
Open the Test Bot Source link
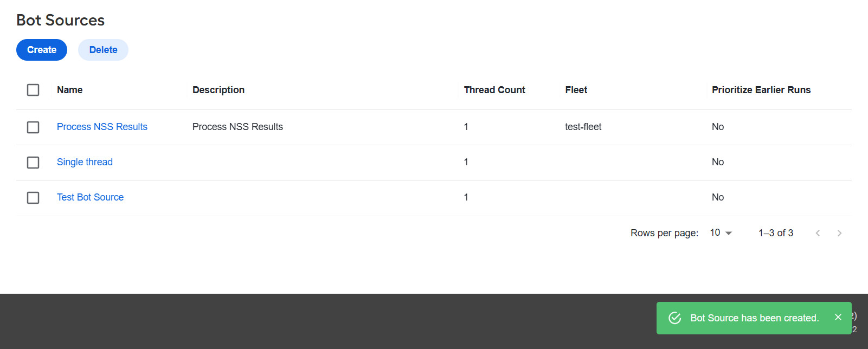pyautogui.click(x=90, y=197)
